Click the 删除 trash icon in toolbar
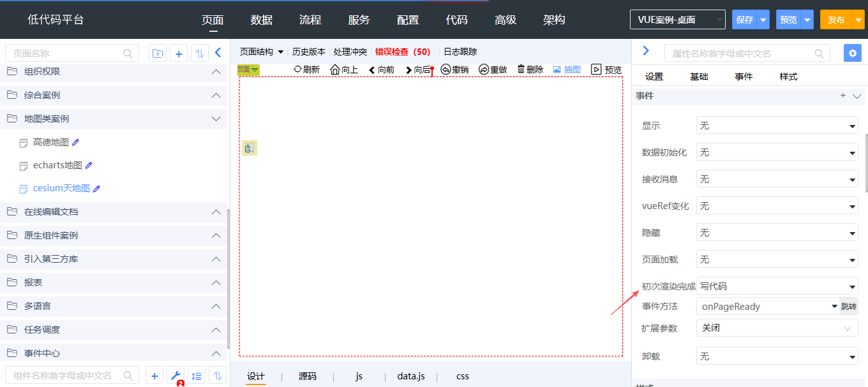 (521, 69)
